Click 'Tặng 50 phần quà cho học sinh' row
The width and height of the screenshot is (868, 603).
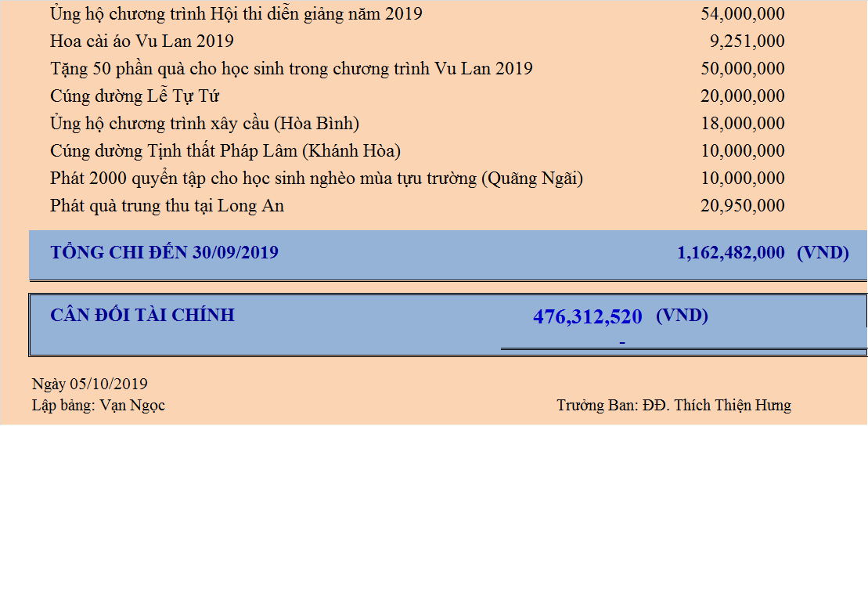click(291, 69)
